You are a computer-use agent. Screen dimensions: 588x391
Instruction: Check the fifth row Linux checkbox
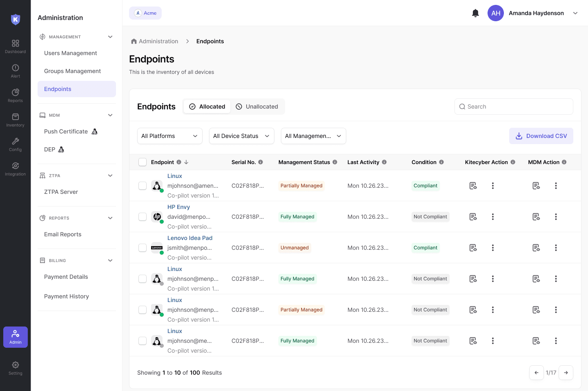pos(143,310)
